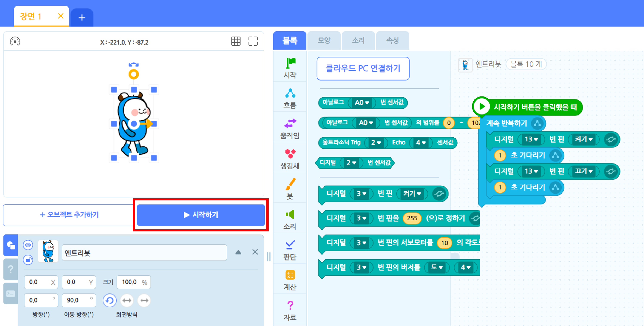This screenshot has width=644, height=326.
Task: Switch to the 속성 tab
Action: coord(392,40)
